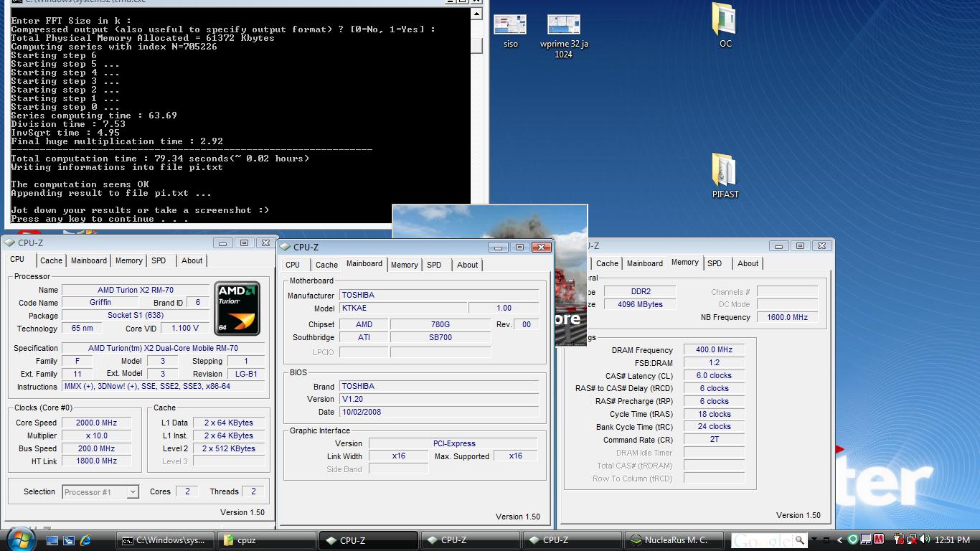Click the DDR2 memory type value
Image resolution: width=980 pixels, height=551 pixels.
pyautogui.click(x=639, y=292)
